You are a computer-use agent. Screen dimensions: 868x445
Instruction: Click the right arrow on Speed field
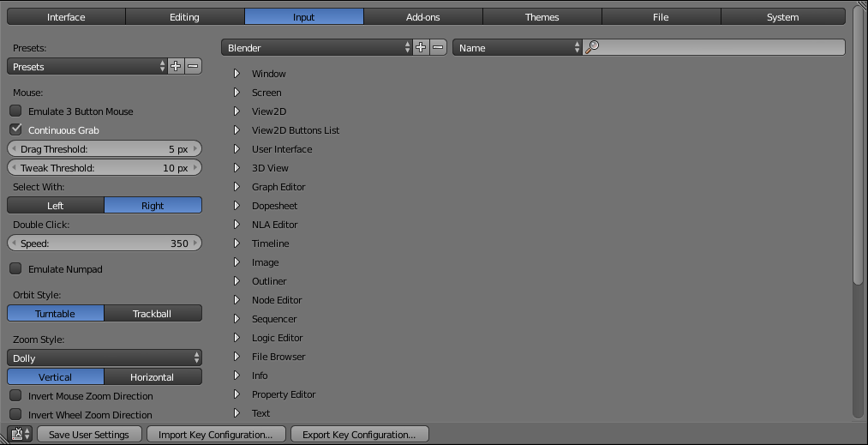pos(196,244)
